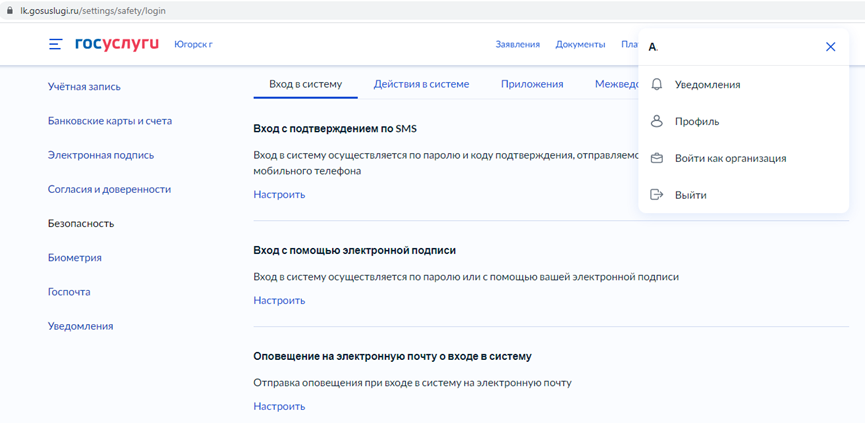Open Банковские карты и счета section

coord(110,121)
